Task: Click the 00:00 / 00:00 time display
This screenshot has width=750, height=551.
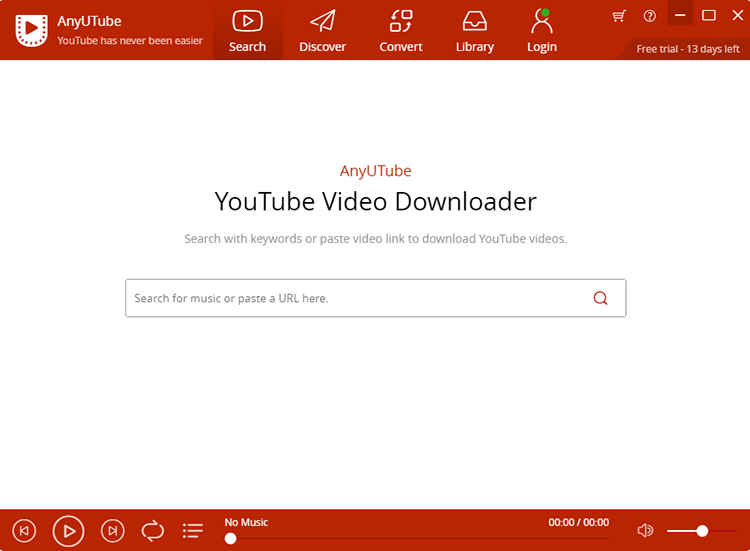Action: (579, 522)
